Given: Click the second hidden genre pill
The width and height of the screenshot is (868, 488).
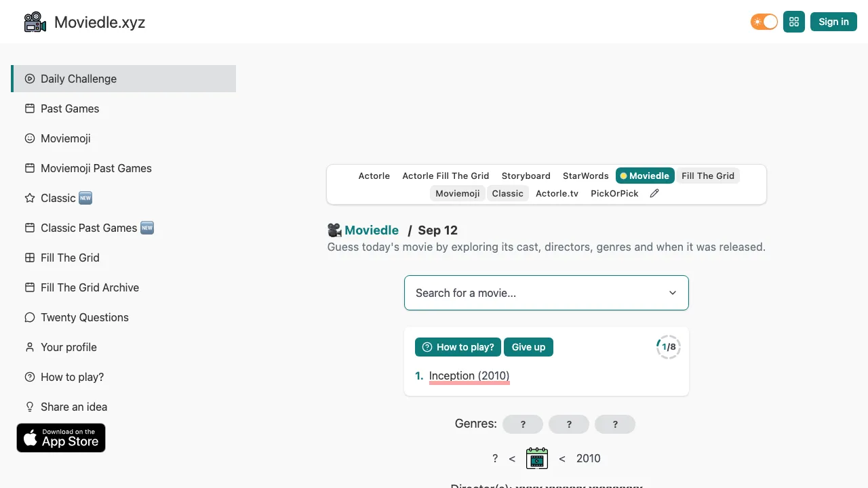Looking at the screenshot, I should (x=569, y=424).
